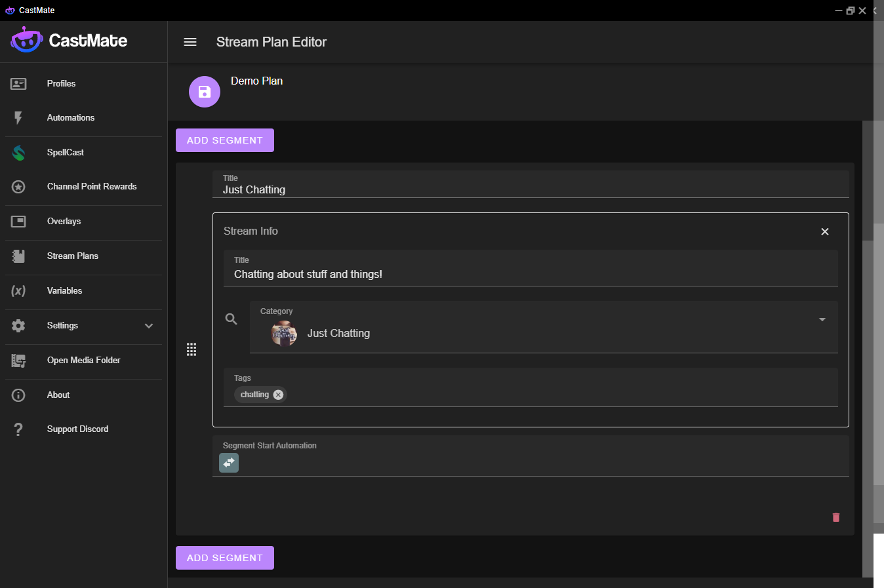This screenshot has height=588, width=884.
Task: Restore down the CastMate window
Action: coord(851,10)
